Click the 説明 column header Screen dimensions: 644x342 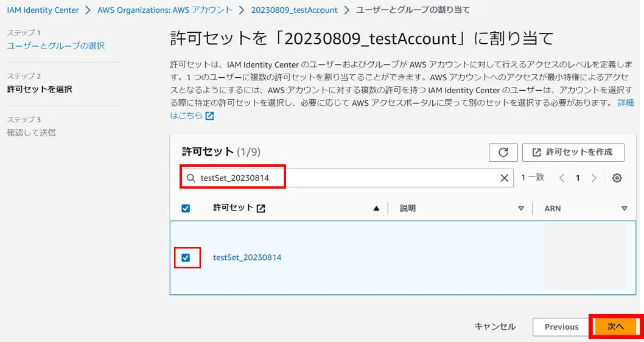click(x=408, y=209)
